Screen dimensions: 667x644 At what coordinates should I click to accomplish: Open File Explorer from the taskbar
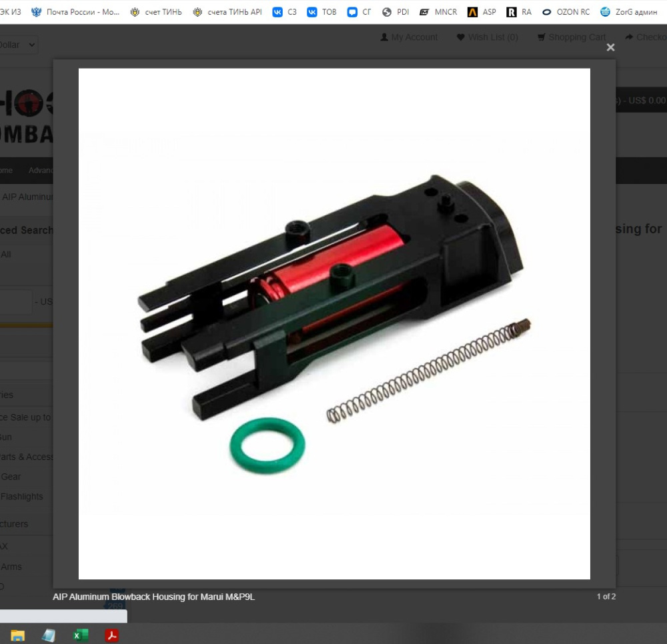(17, 635)
